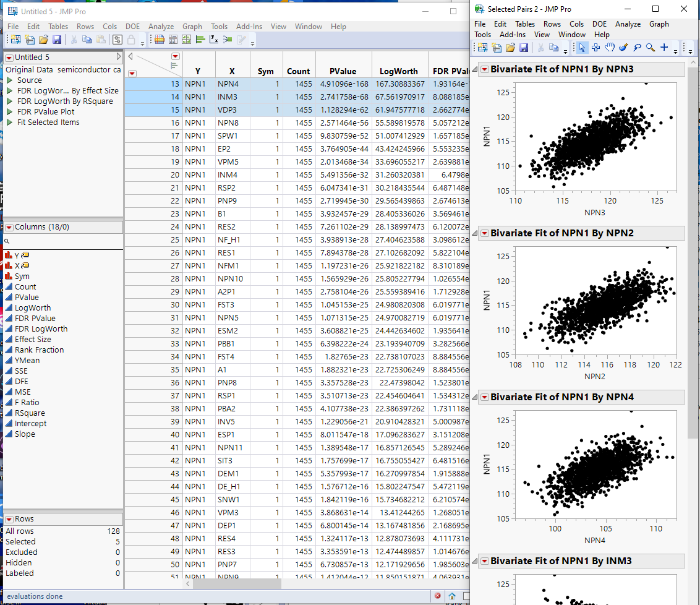Image resolution: width=700 pixels, height=605 pixels.
Task: Run the Fit Selected Items script
Action: click(10, 122)
